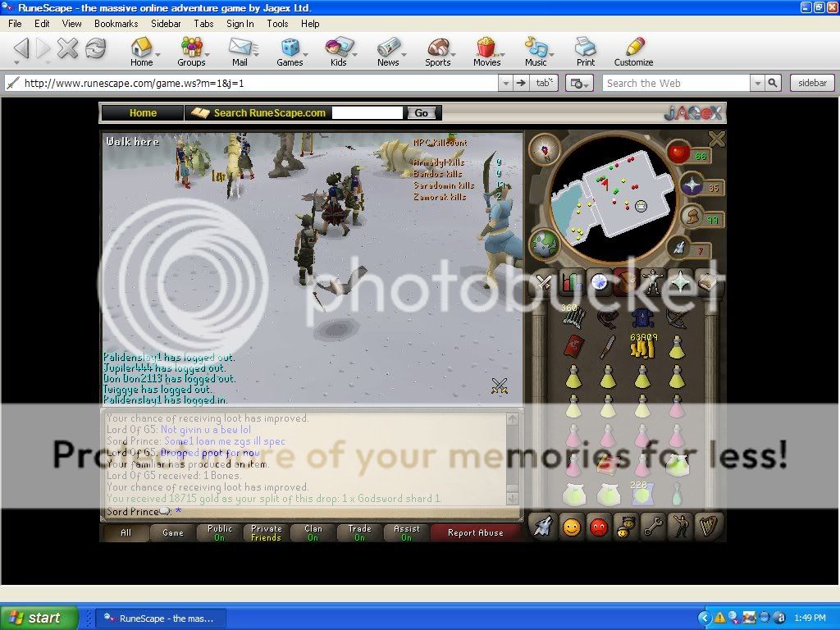Click the Go search button
840x630 pixels.
(422, 112)
